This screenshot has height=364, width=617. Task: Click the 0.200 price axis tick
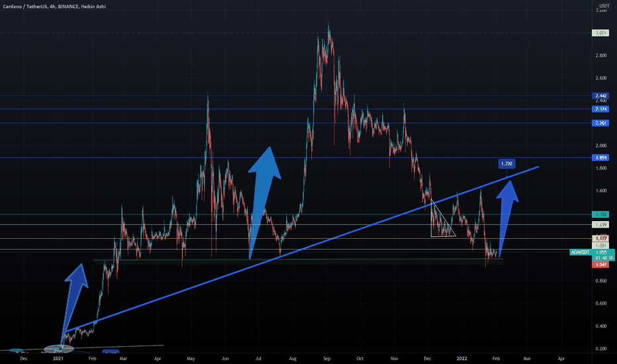pyautogui.click(x=601, y=349)
